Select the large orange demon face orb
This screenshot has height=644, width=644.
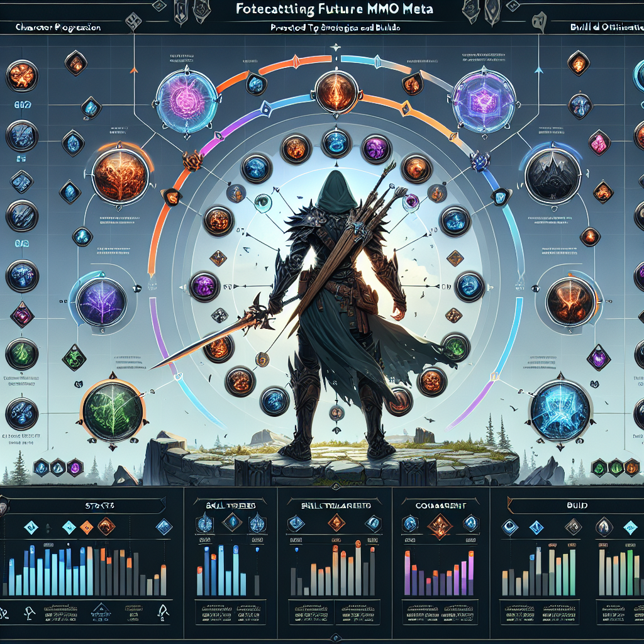pyautogui.click(x=570, y=302)
